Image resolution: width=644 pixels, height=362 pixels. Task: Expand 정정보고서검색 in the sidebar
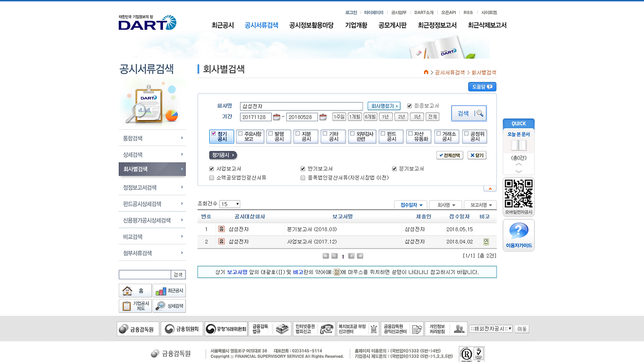point(152,188)
